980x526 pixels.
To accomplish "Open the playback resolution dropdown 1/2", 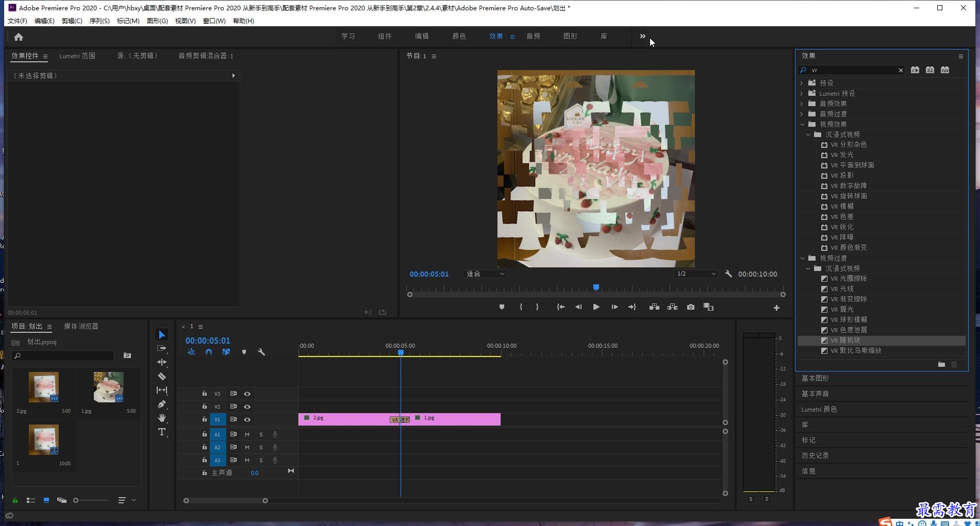I will 696,274.
